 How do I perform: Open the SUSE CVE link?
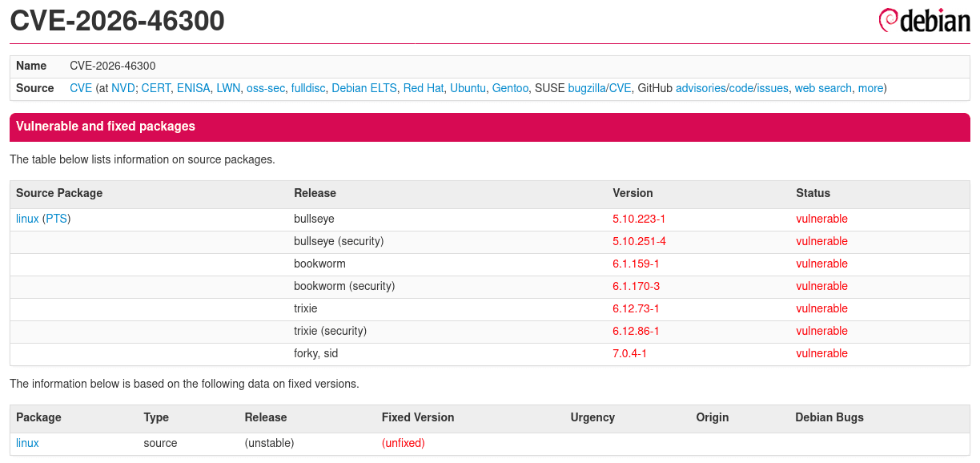(621, 88)
